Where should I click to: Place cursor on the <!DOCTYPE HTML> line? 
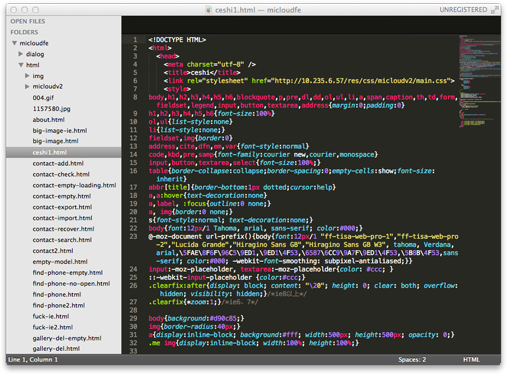click(x=177, y=40)
